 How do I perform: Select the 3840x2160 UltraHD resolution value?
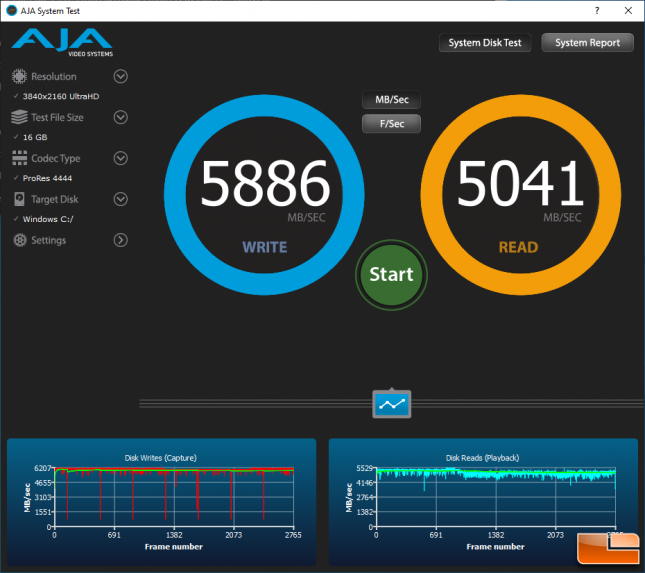pos(61,96)
